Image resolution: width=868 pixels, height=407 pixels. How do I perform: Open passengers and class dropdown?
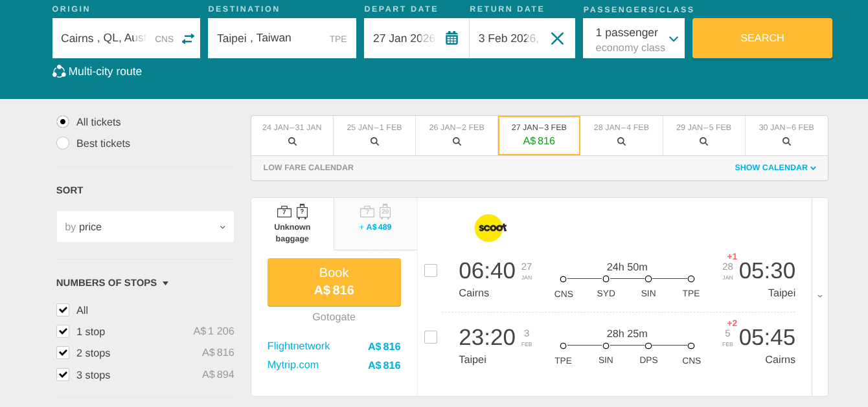(634, 38)
